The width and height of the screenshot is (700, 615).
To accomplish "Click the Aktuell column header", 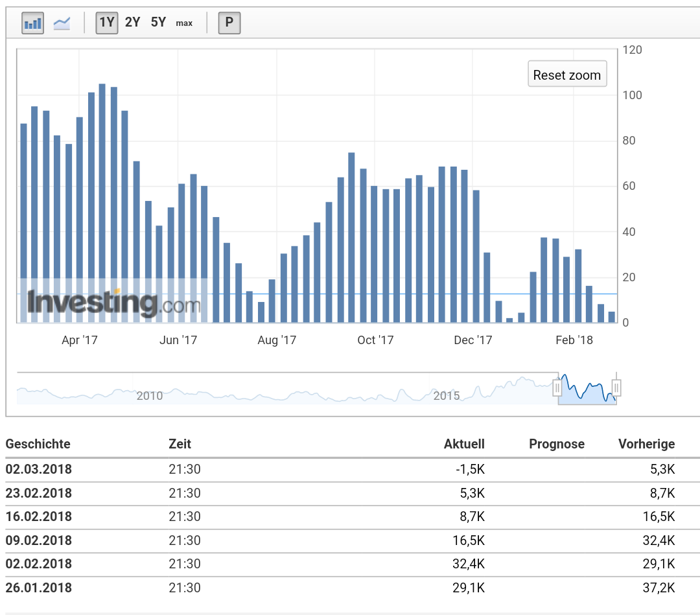I will coord(464,444).
